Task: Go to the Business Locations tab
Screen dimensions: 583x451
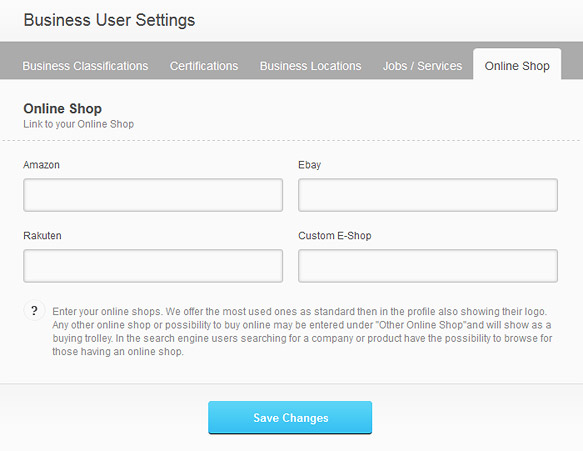Action: click(x=310, y=66)
